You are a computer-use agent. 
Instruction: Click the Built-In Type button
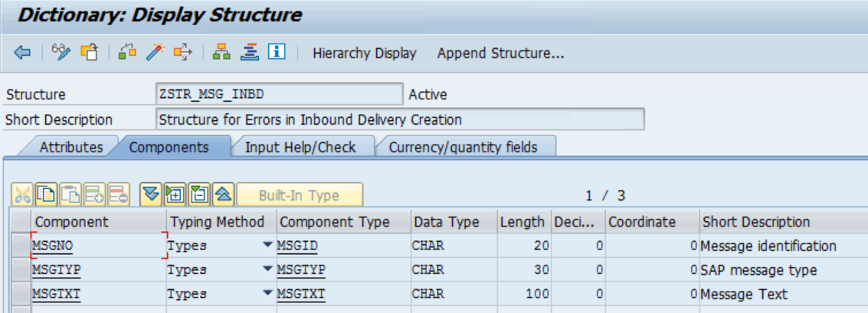click(300, 195)
